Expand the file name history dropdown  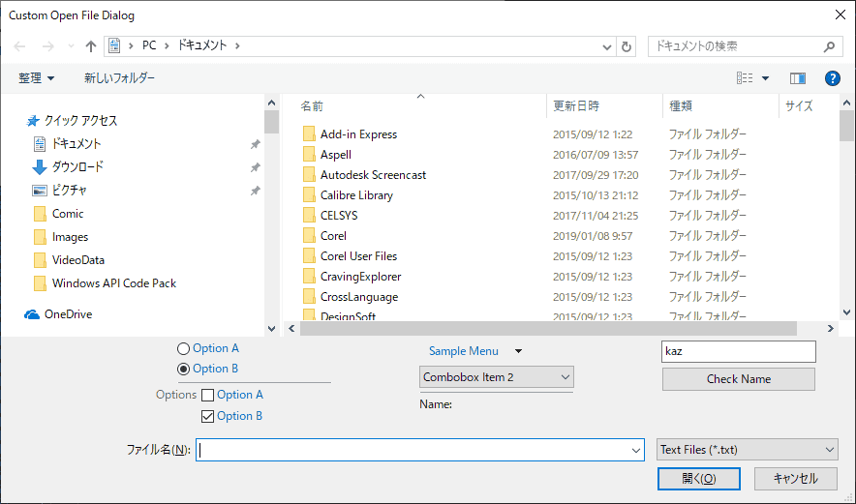(x=635, y=451)
